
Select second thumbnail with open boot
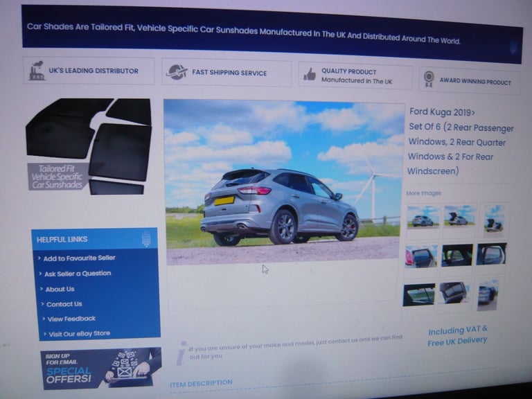click(x=460, y=215)
